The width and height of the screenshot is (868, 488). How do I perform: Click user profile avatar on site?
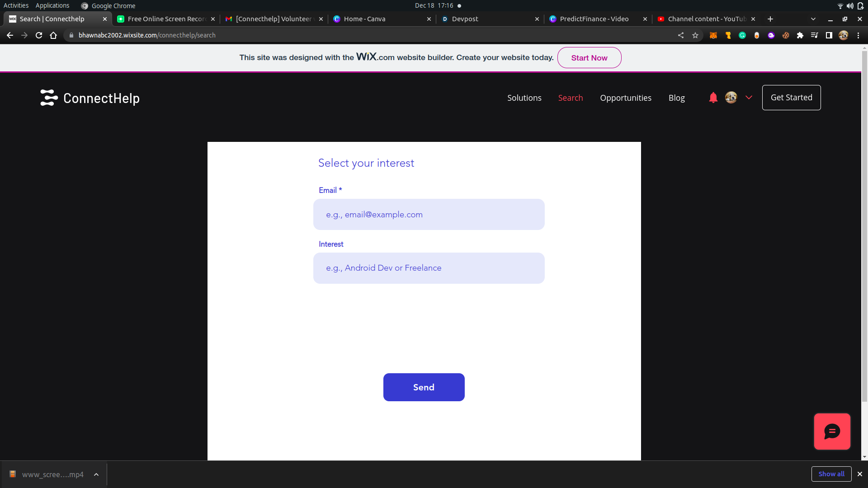point(731,98)
